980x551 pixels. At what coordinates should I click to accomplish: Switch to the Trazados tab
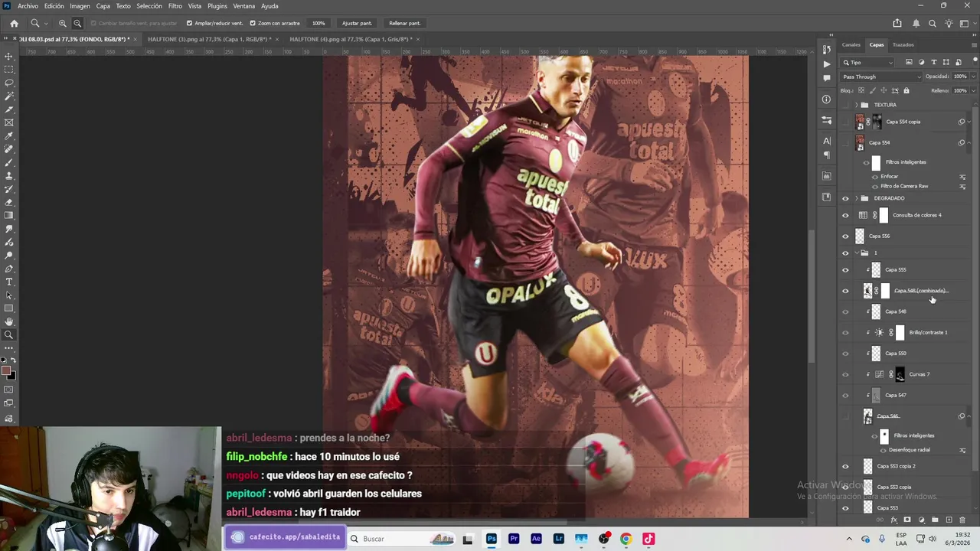tap(903, 44)
